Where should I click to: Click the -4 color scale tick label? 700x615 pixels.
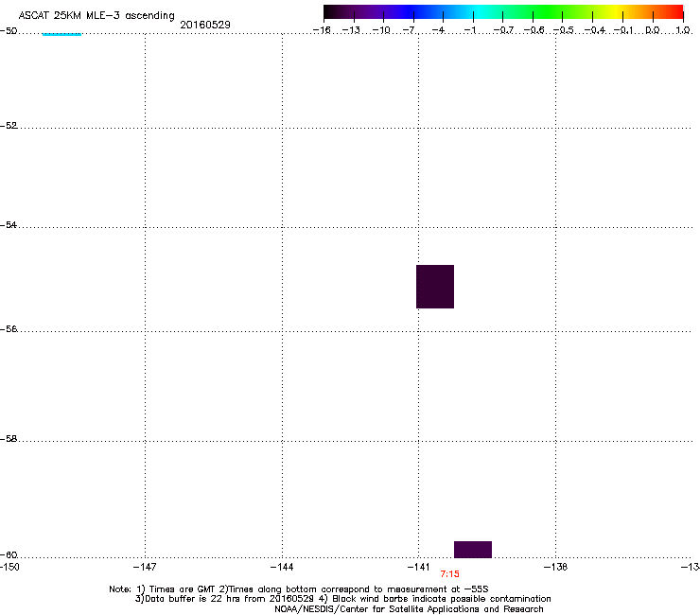pos(438,30)
